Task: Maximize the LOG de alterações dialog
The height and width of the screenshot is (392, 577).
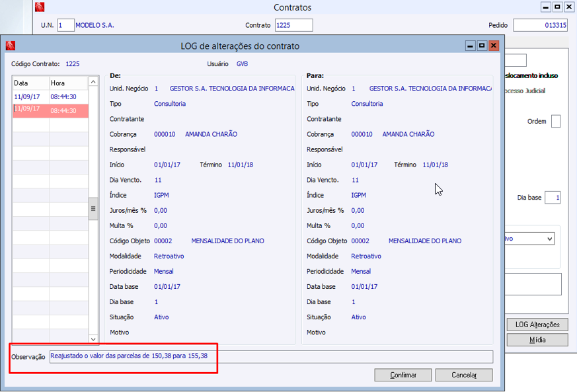Action: pyautogui.click(x=482, y=46)
